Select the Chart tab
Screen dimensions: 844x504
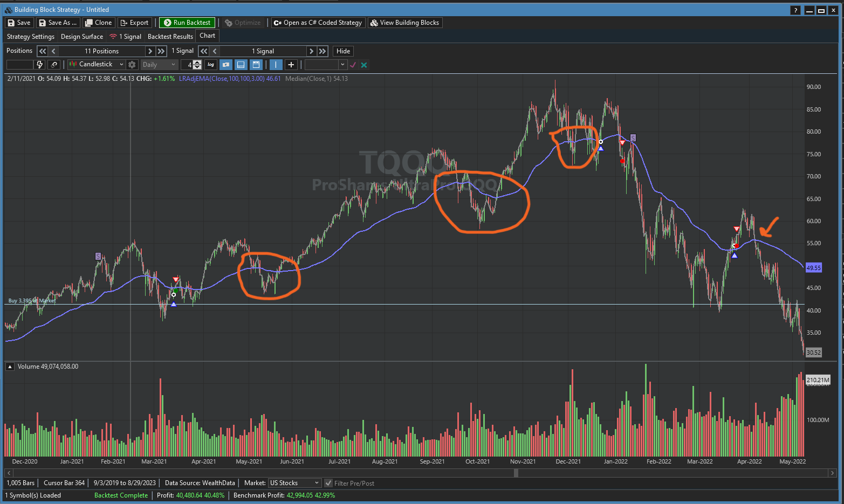208,36
